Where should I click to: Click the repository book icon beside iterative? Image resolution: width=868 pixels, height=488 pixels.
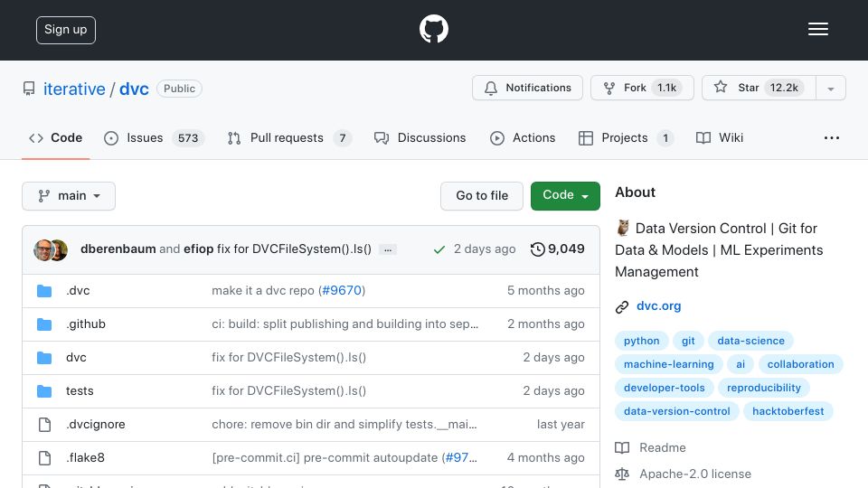point(29,89)
